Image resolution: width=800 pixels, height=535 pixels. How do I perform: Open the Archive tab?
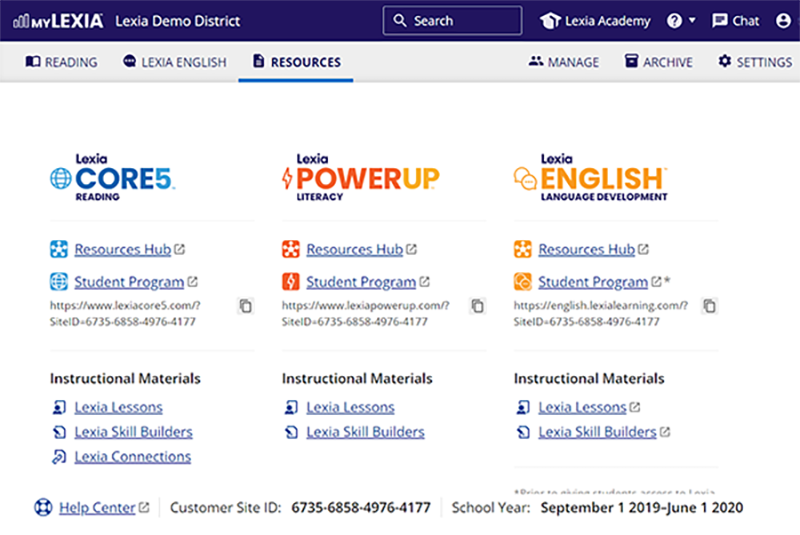[658, 62]
